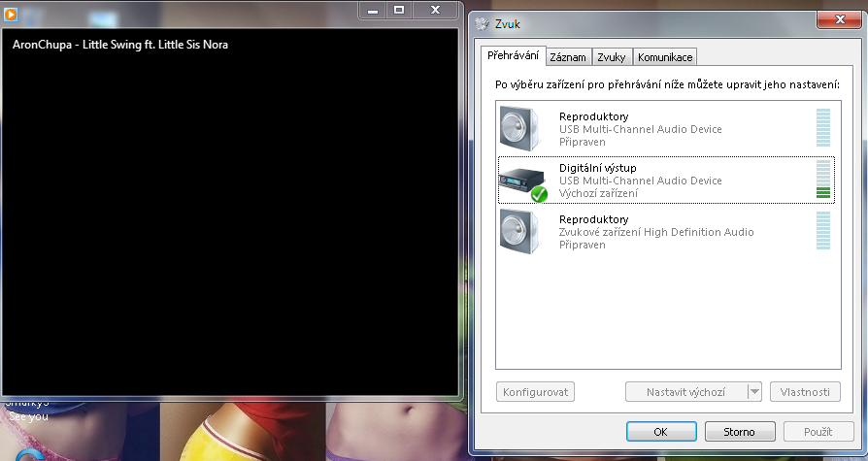Expand the Nastavit výchozí dropdown arrow
Image resolution: width=868 pixels, height=461 pixels.
pos(754,392)
